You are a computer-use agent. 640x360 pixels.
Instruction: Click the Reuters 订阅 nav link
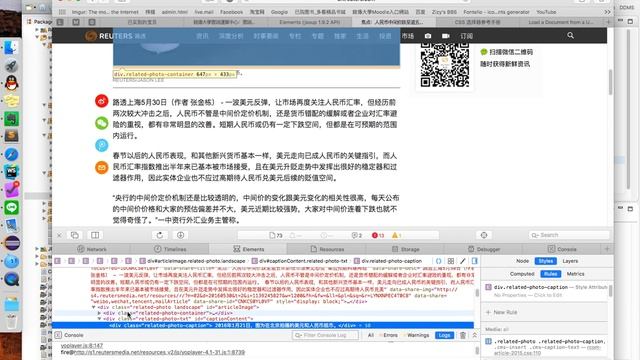pyautogui.click(x=467, y=36)
